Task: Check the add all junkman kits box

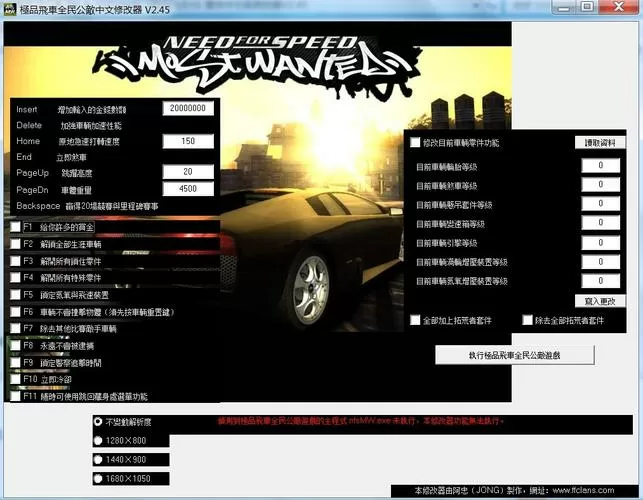Action: pos(415,320)
